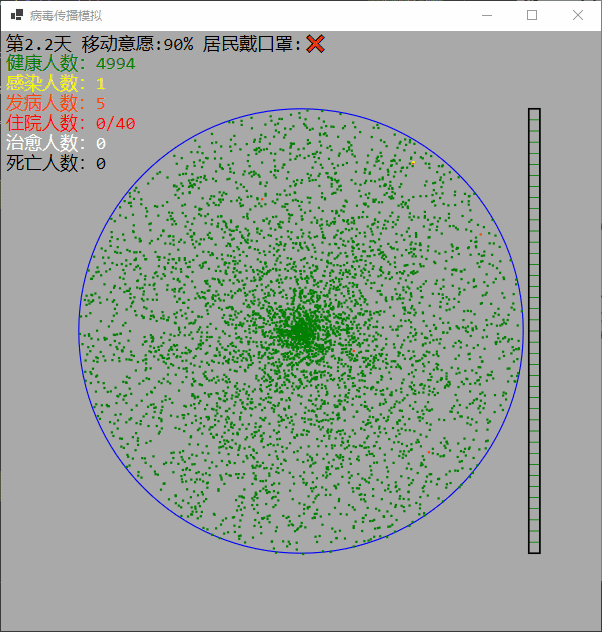Click the red X mask status icon
Viewport: 602px width, 632px height.
coord(315,44)
